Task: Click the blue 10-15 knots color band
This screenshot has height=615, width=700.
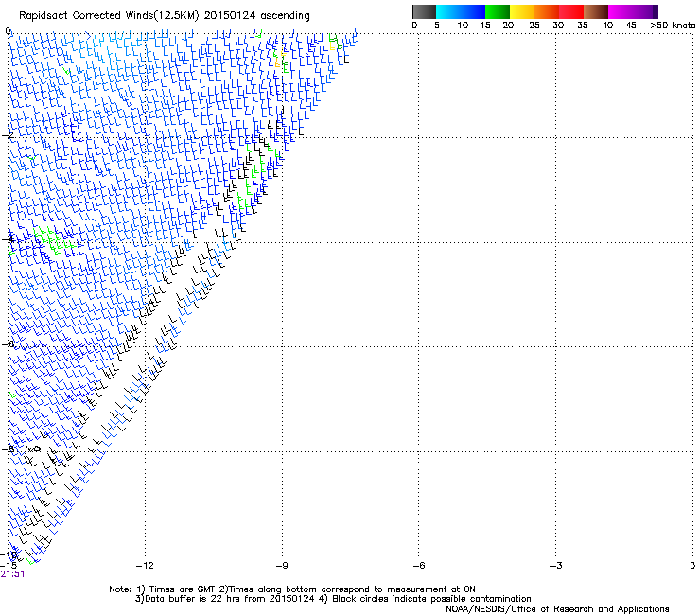Action: pyautogui.click(x=473, y=11)
